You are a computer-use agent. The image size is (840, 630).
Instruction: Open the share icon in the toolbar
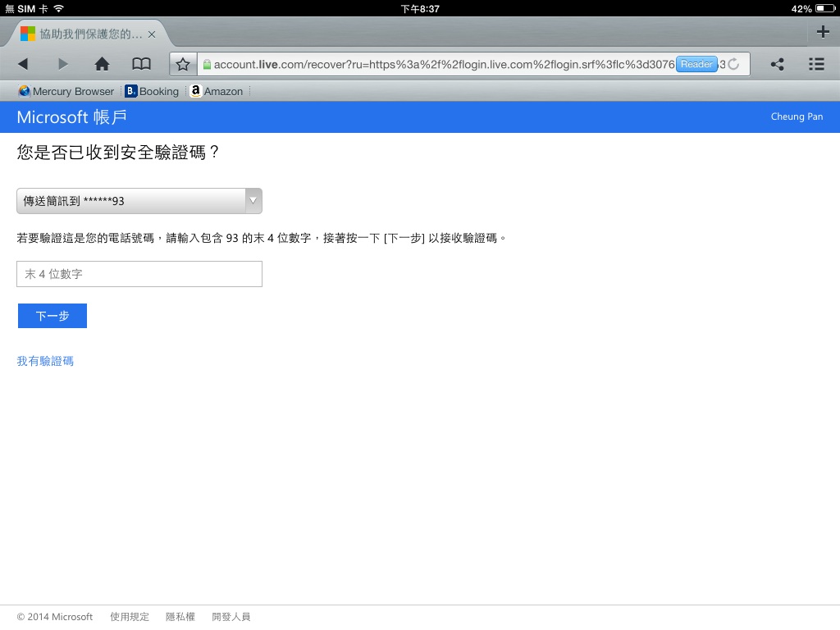[778, 64]
